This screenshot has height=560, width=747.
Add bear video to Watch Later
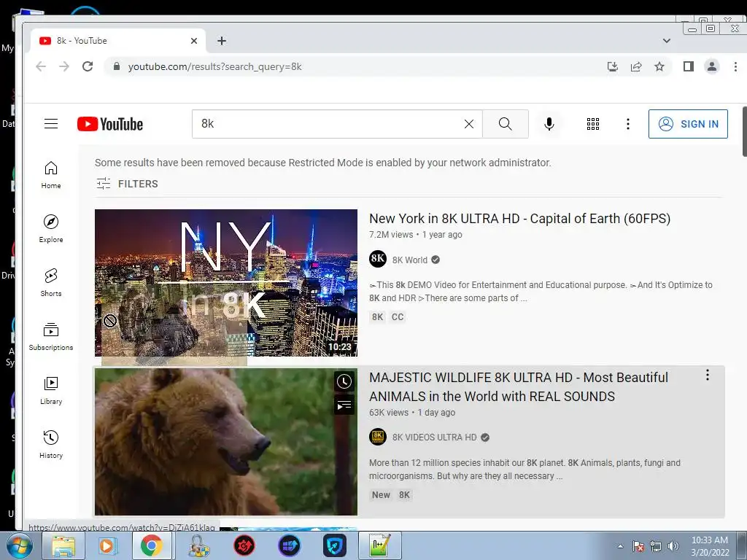click(x=344, y=381)
